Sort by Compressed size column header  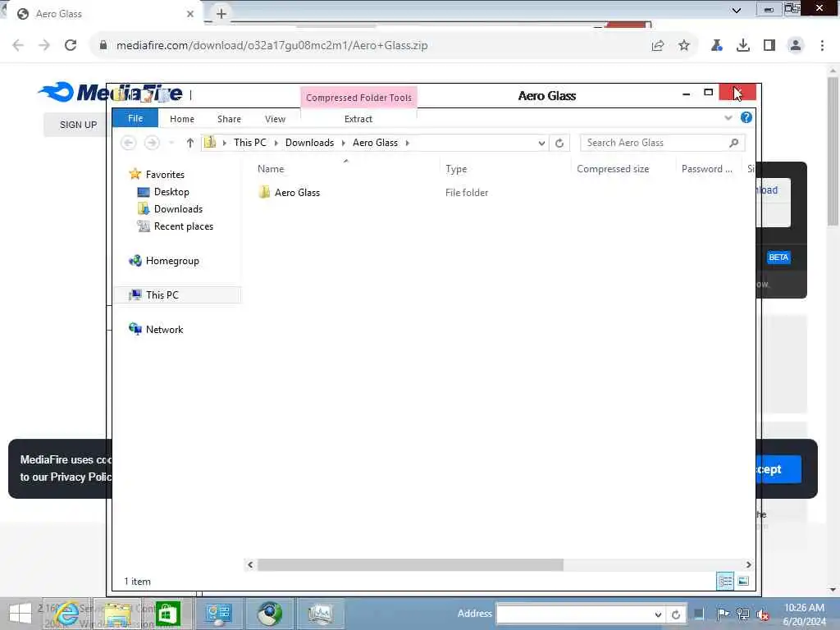pos(612,169)
